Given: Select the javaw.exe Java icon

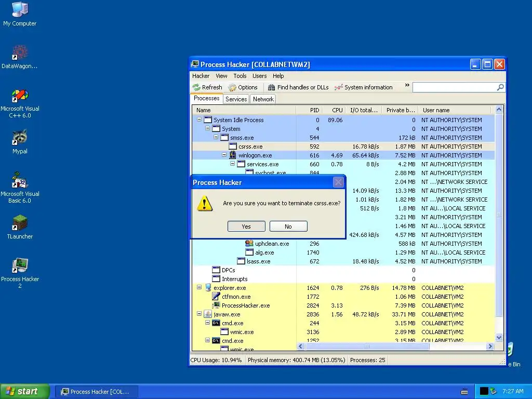Looking at the screenshot, I should tap(208, 314).
